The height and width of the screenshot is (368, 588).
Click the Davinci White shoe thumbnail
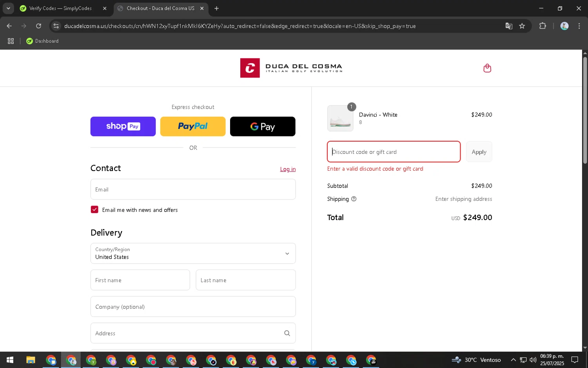pyautogui.click(x=340, y=118)
